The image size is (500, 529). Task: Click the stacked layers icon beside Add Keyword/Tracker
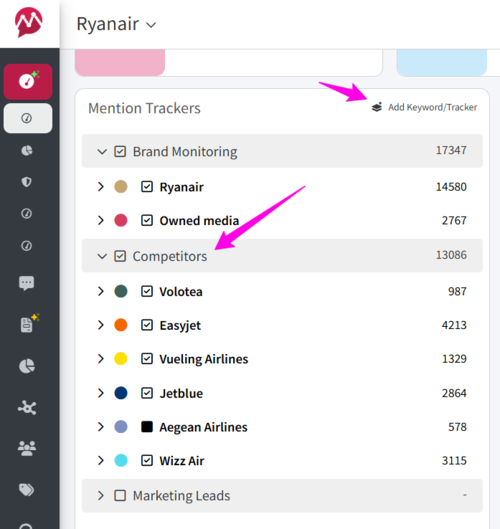click(x=377, y=107)
